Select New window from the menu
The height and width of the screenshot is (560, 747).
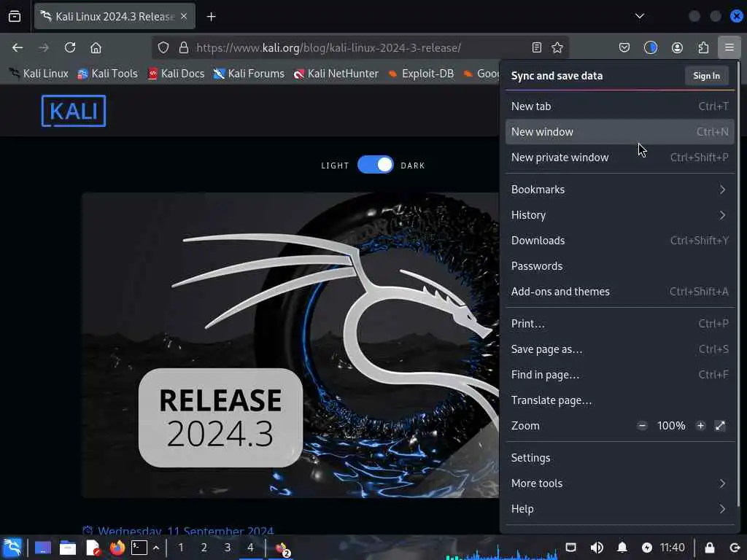point(620,132)
